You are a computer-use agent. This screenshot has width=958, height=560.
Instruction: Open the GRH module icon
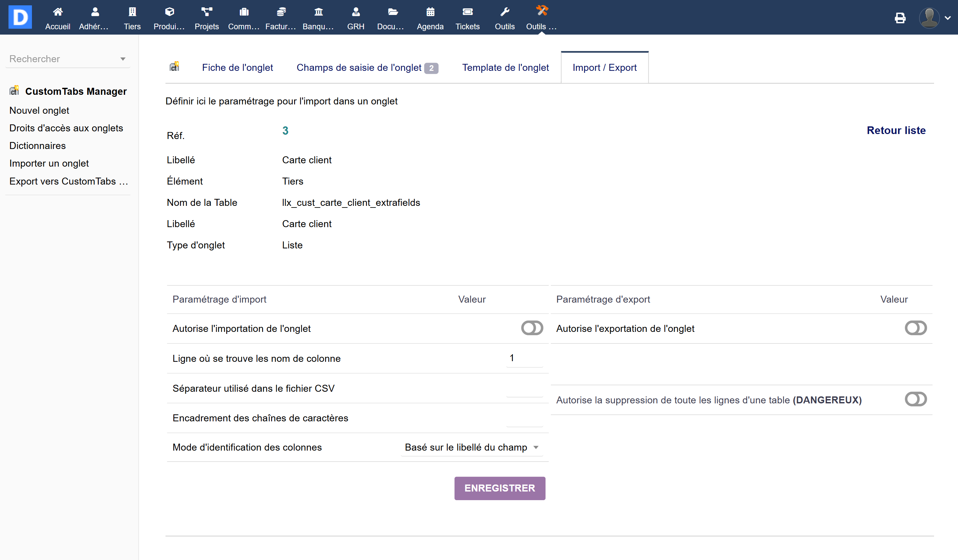point(356,12)
